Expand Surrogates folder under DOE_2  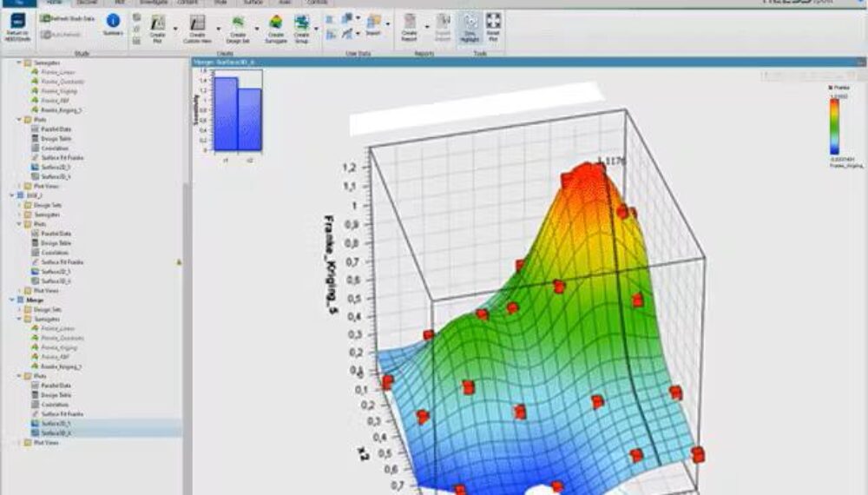pos(19,214)
